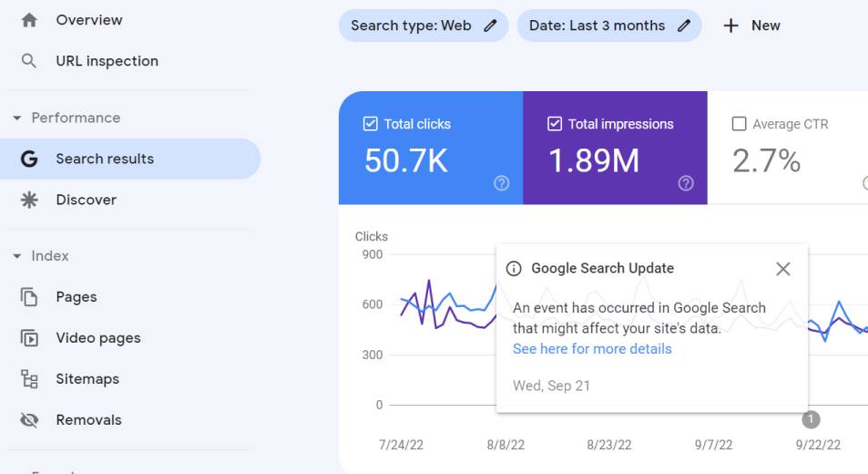Click the 9/22/22 axis date label
The image size is (868, 474).
point(818,445)
